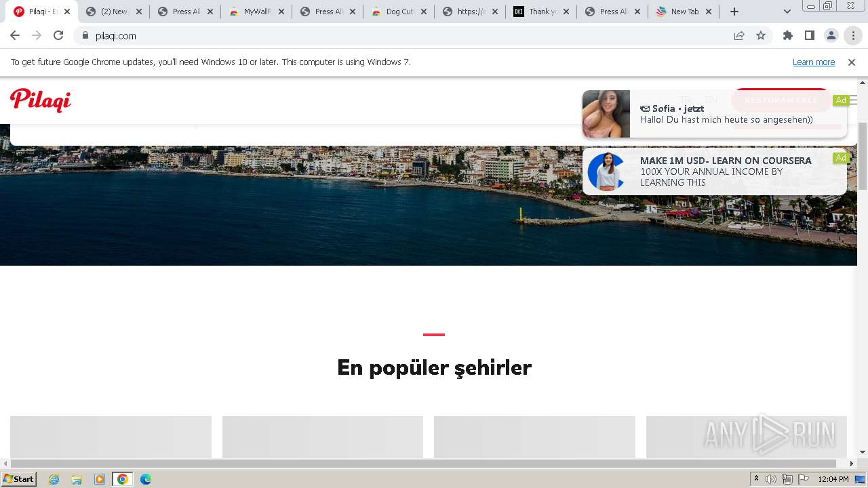Close the Dog Cut tab
868x488 pixels.
coord(424,12)
